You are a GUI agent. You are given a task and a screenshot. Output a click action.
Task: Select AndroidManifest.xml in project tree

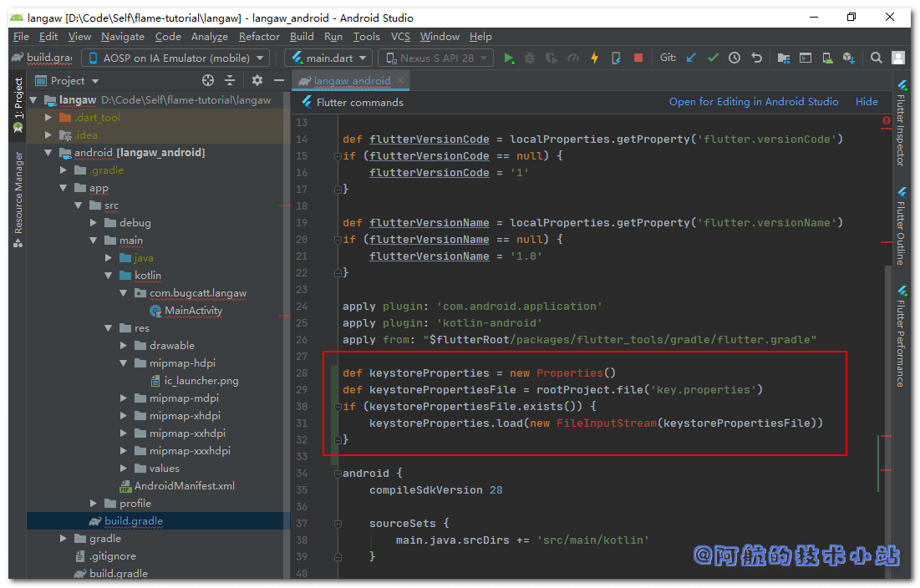click(x=184, y=486)
